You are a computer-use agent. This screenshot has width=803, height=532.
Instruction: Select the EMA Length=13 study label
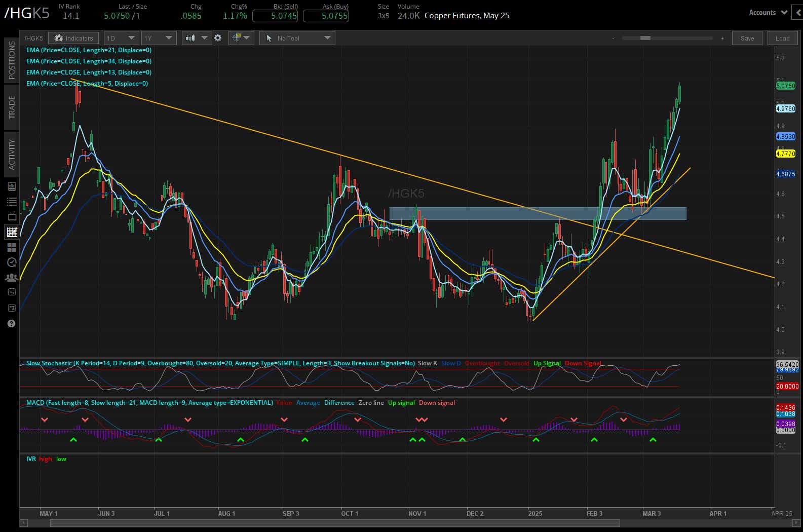(x=89, y=72)
